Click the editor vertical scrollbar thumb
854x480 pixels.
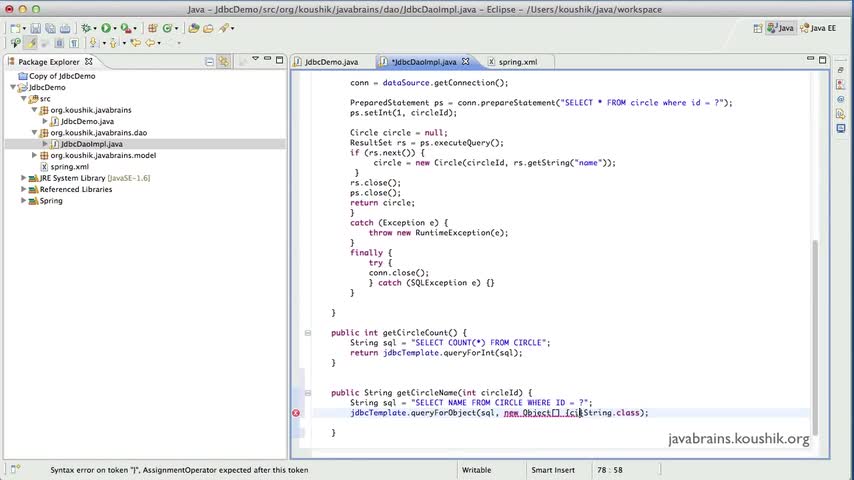click(815, 337)
